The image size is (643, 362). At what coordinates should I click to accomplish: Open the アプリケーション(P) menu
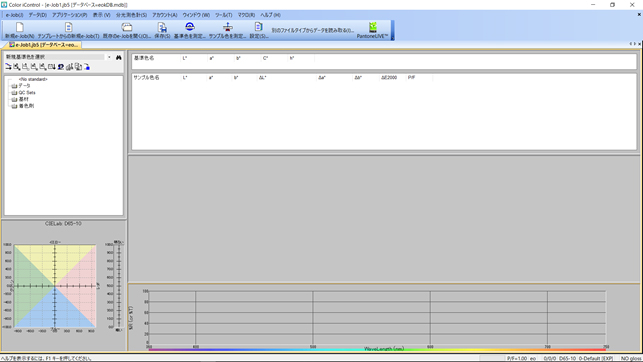click(x=69, y=15)
